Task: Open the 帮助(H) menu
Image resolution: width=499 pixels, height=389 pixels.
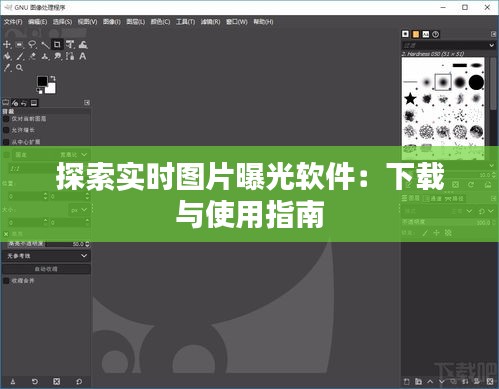Action: point(263,22)
